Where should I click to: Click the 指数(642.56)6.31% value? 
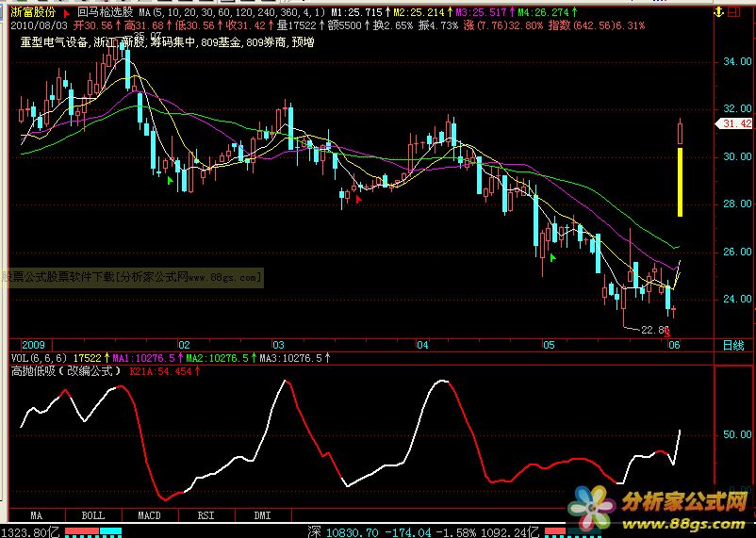tap(597, 25)
